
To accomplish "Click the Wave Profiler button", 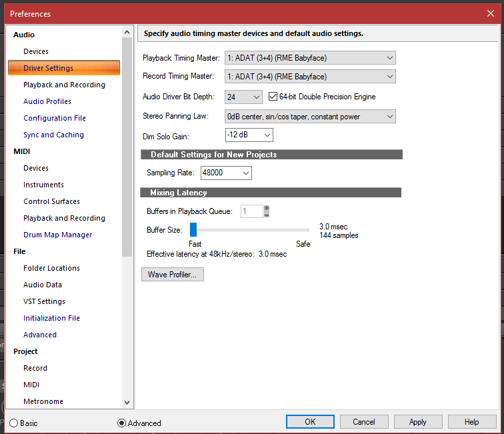I will pyautogui.click(x=172, y=275).
